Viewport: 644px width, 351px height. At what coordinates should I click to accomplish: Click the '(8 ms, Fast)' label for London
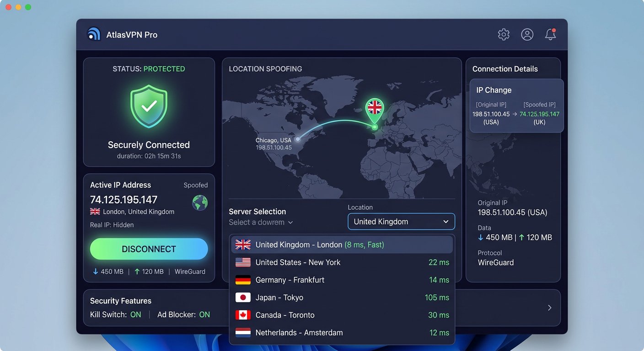[x=364, y=245]
